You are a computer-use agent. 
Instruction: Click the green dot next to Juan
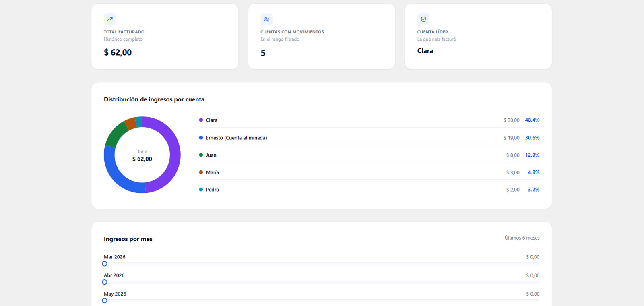(x=201, y=155)
